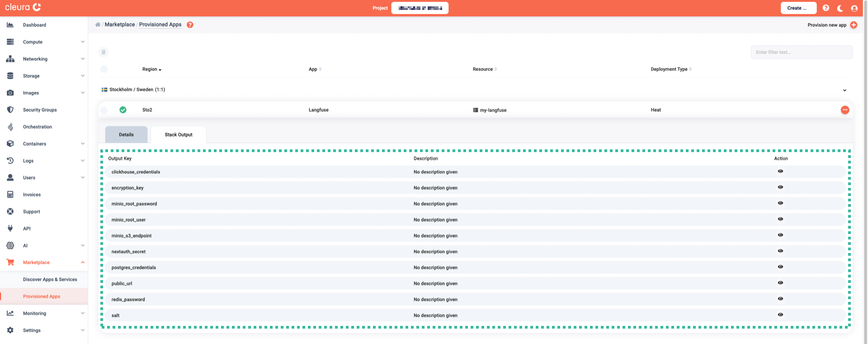
Task: Open the user account profile icon
Action: [854, 8]
